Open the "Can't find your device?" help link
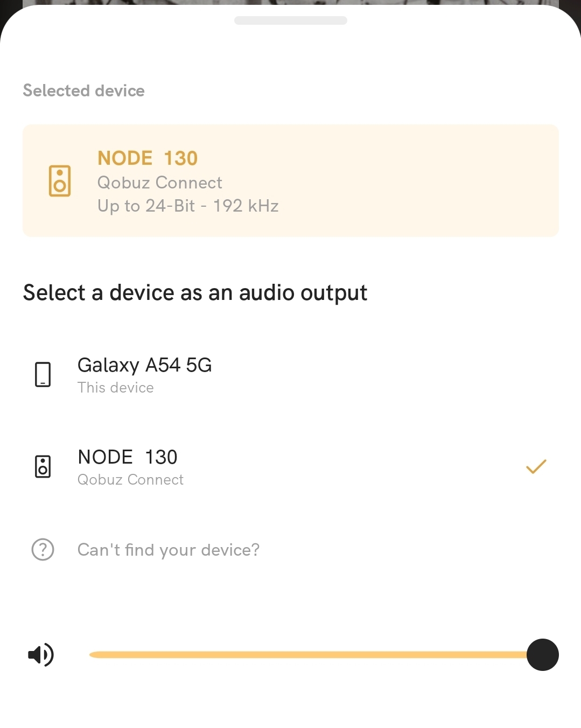Screen dimensions: 581x728 [x=169, y=550]
